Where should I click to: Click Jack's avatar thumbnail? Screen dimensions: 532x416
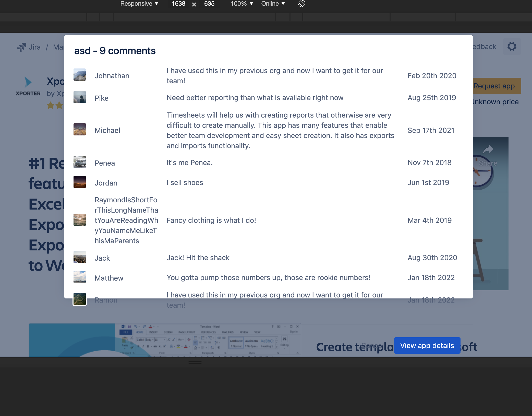point(80,257)
